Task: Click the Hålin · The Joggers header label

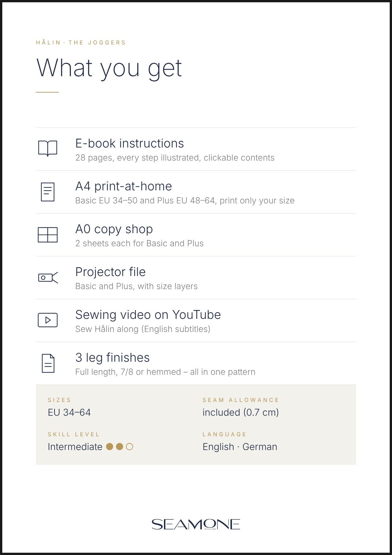Action: (81, 43)
